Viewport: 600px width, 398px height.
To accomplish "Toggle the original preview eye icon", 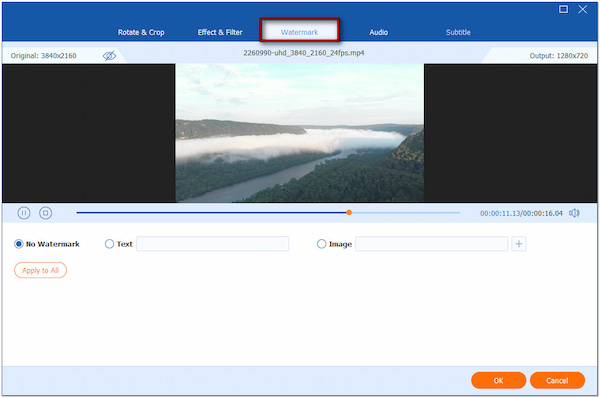I will coord(109,55).
